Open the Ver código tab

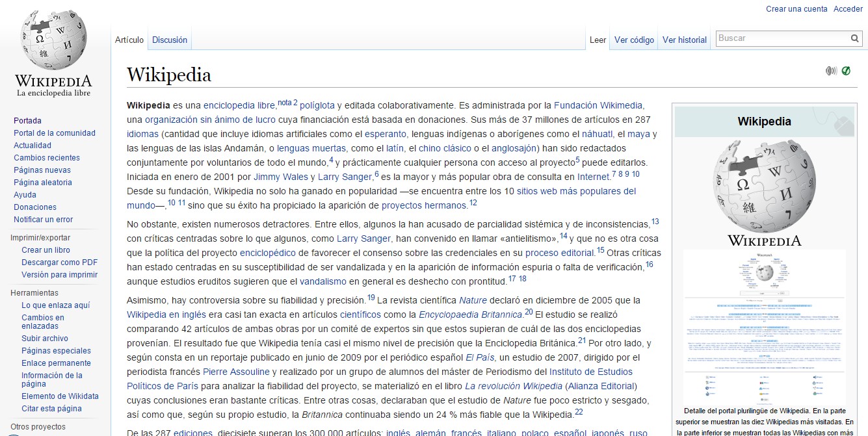(x=634, y=40)
